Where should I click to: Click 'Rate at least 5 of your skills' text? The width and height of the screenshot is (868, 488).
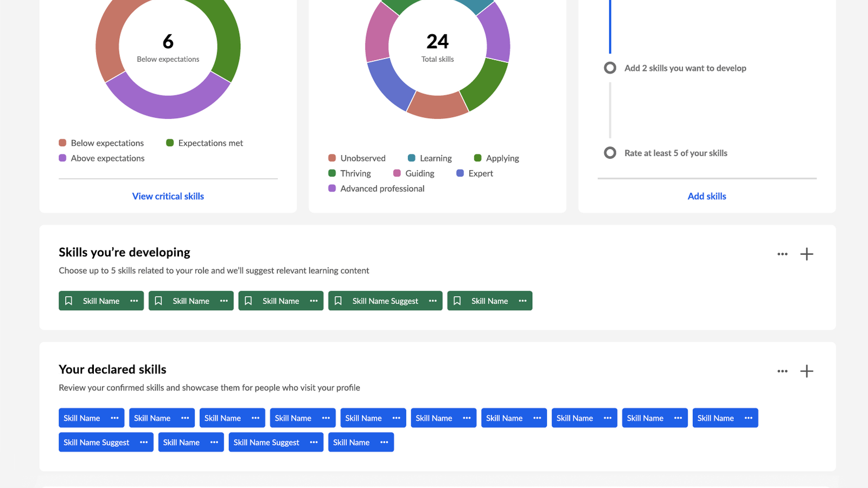(676, 153)
